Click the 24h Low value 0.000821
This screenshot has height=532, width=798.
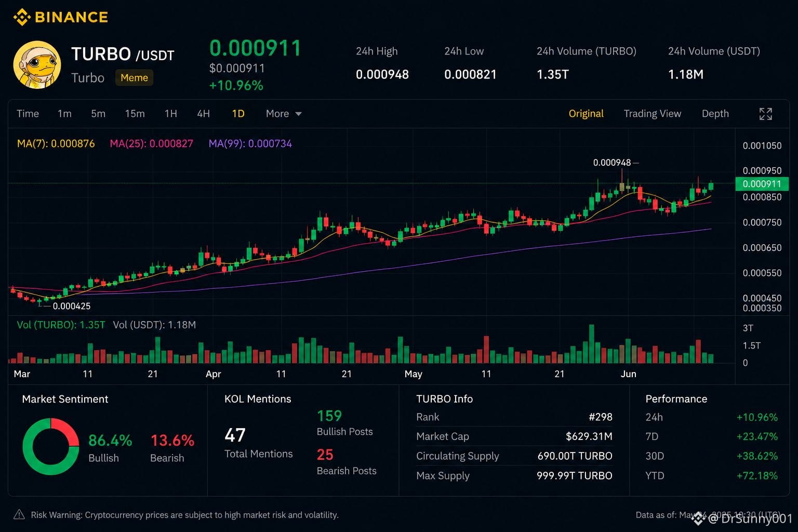tap(470, 74)
